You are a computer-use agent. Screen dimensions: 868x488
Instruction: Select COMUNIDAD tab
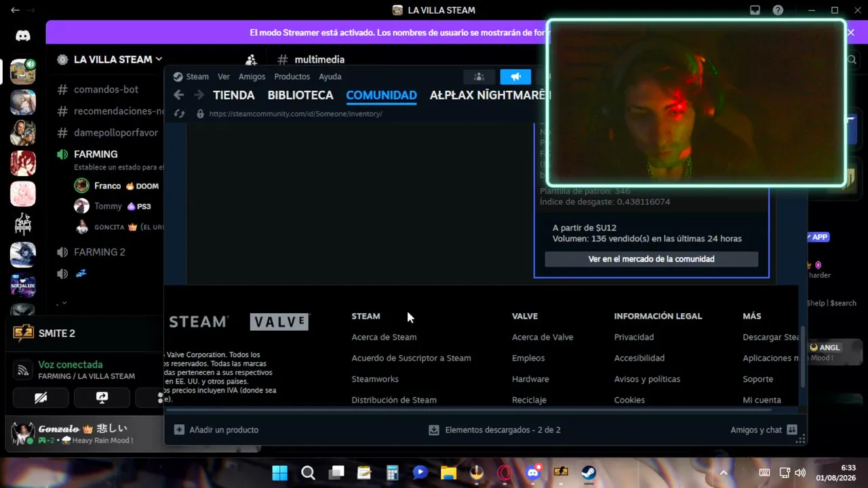(381, 95)
